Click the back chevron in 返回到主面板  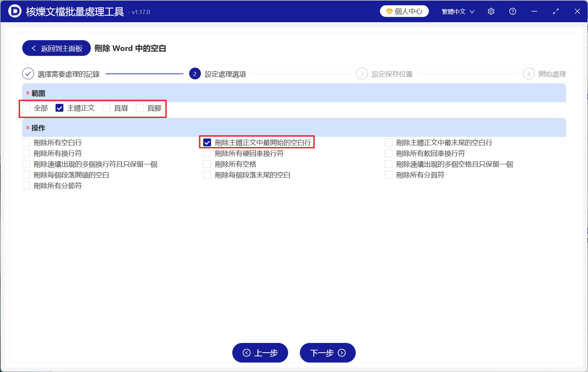(x=34, y=48)
